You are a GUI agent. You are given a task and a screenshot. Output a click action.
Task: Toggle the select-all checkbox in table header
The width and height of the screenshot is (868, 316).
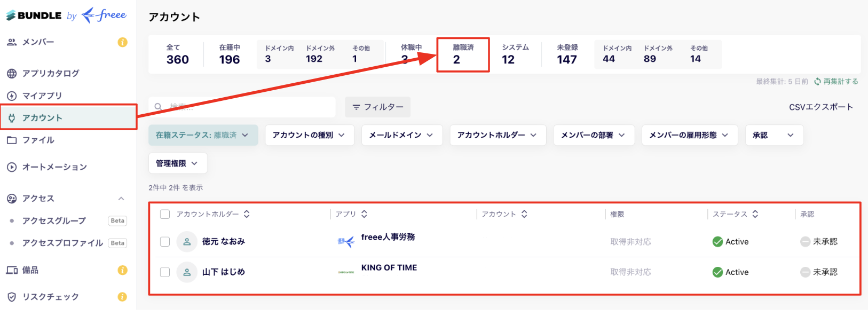point(165,214)
